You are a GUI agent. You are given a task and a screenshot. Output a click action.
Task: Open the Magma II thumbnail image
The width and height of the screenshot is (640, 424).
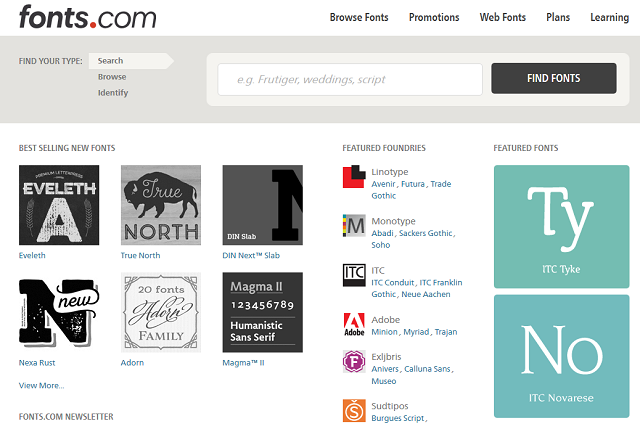[x=262, y=313]
